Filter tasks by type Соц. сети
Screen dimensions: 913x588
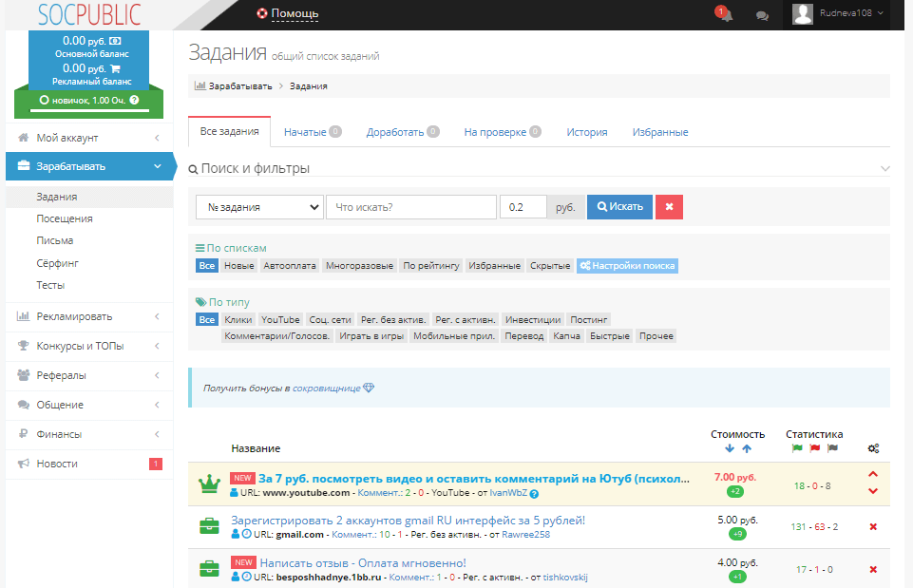(331, 319)
